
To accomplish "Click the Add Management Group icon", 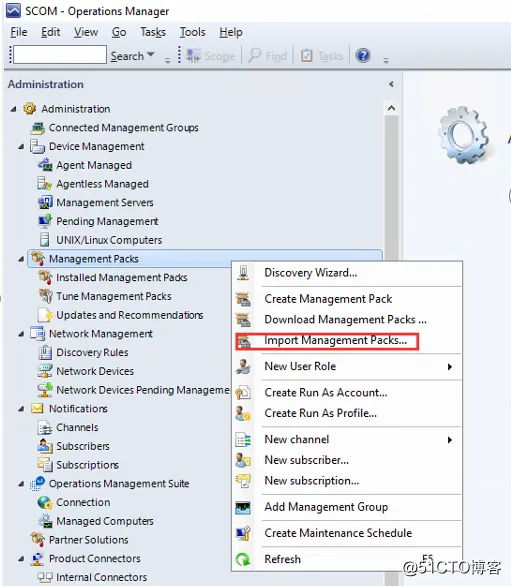I will (x=243, y=507).
